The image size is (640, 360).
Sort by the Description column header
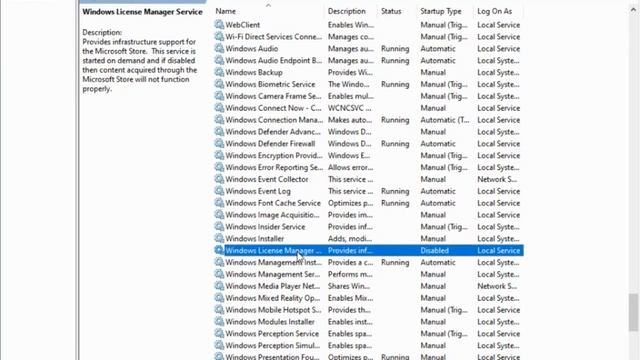click(x=347, y=11)
